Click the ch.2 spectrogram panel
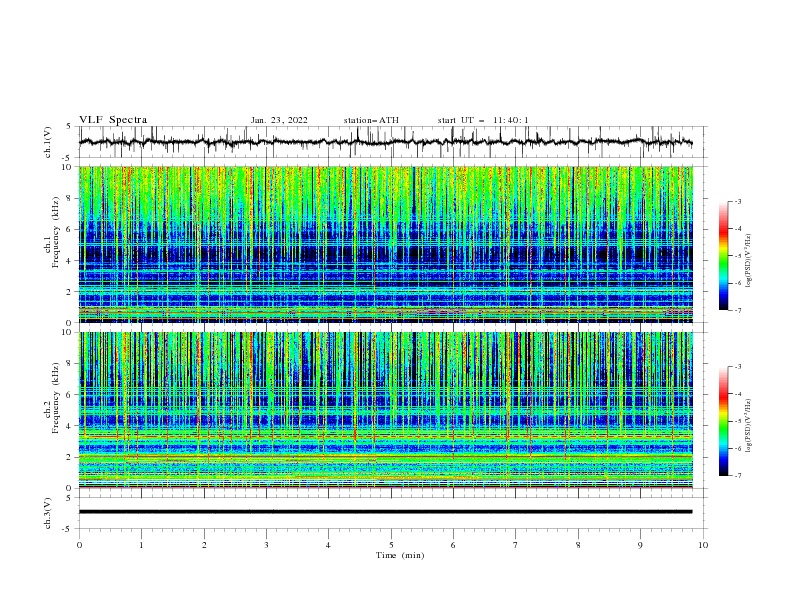 click(386, 410)
